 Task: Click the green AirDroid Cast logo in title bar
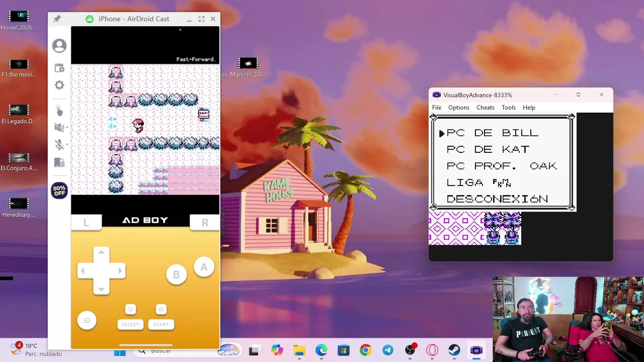[90, 19]
